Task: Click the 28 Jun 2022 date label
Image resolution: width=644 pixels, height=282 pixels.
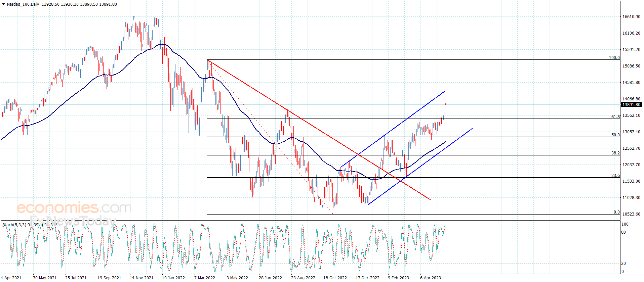Action: click(271, 278)
